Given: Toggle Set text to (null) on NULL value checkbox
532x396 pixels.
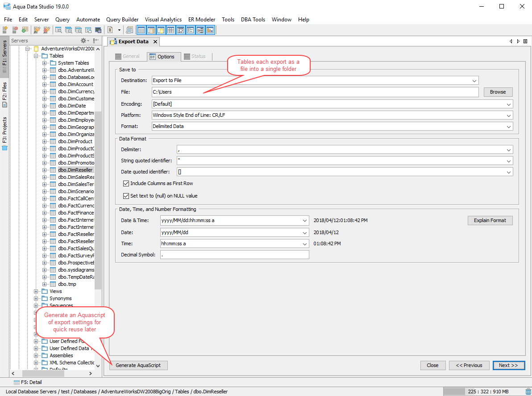Looking at the screenshot, I should 126,196.
